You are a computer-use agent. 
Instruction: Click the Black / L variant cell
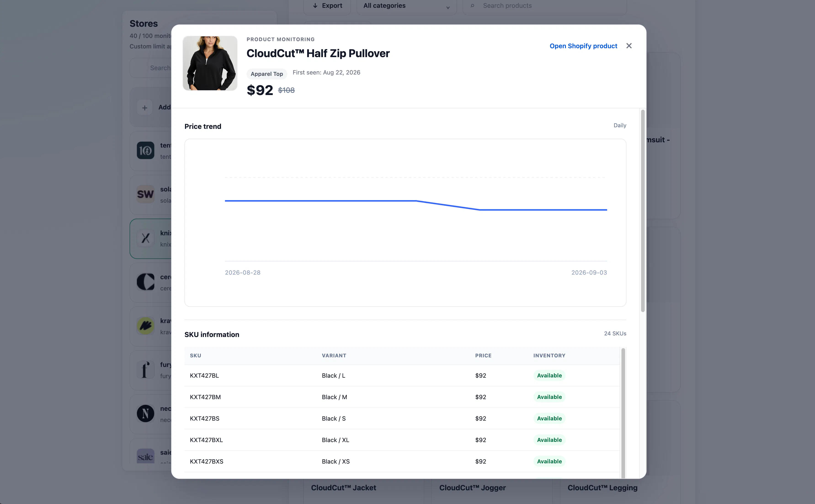333,376
